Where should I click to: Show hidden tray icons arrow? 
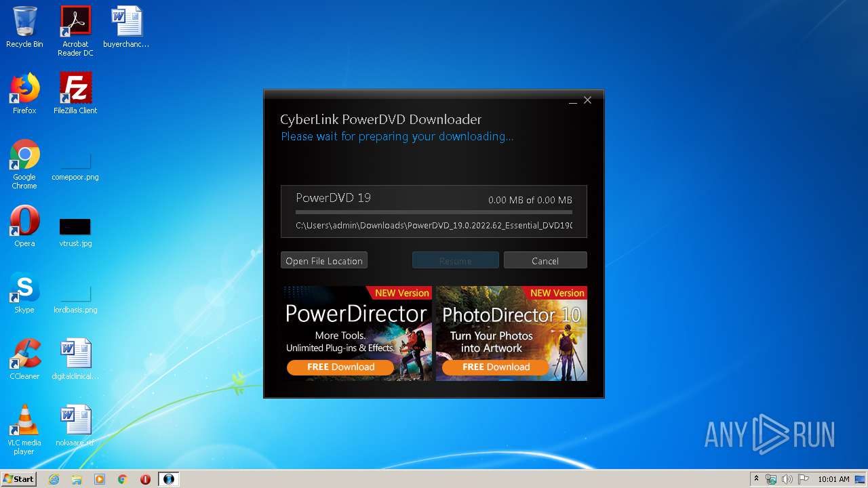[x=756, y=479]
